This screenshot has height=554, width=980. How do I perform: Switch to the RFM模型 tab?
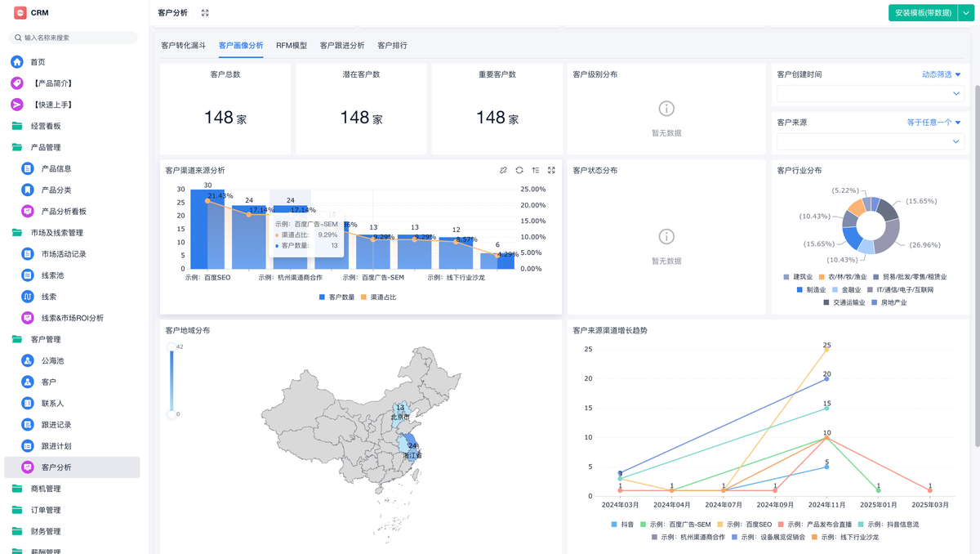pyautogui.click(x=292, y=46)
